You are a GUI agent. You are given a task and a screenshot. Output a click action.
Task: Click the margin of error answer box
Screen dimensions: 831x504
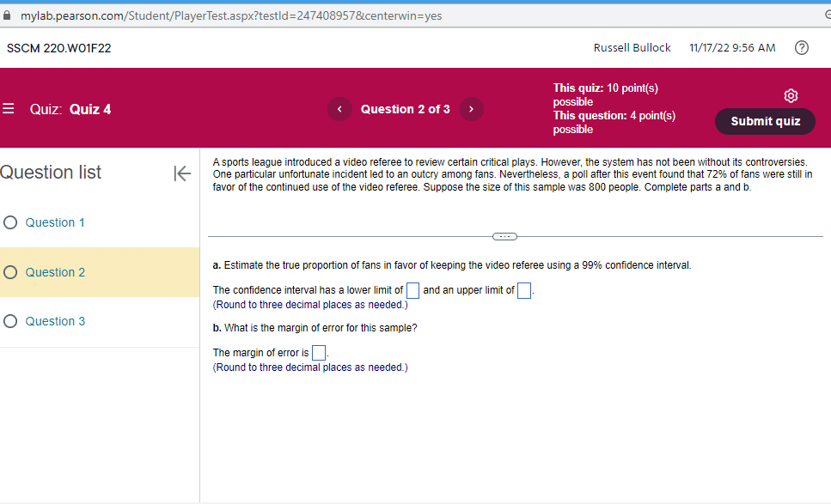tap(319, 353)
